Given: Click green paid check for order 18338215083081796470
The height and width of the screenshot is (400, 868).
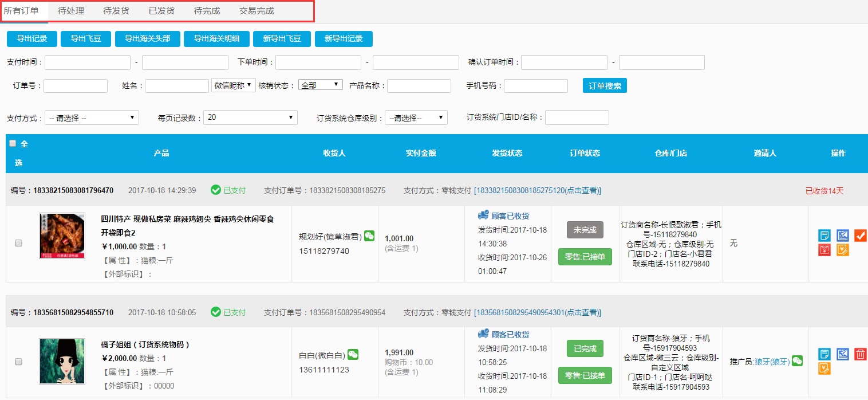Looking at the screenshot, I should (x=216, y=190).
